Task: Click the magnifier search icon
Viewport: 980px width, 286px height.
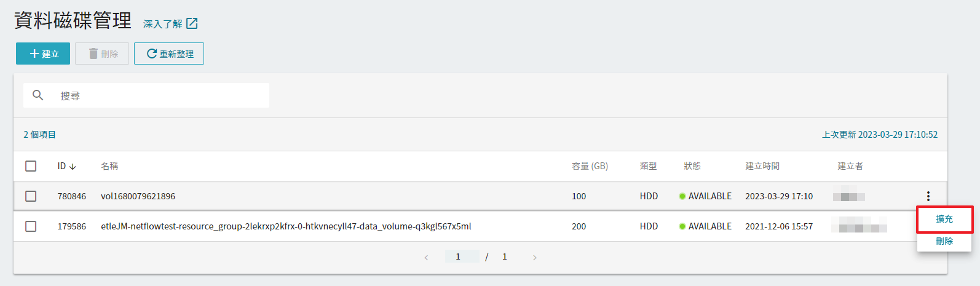Action: (x=38, y=95)
